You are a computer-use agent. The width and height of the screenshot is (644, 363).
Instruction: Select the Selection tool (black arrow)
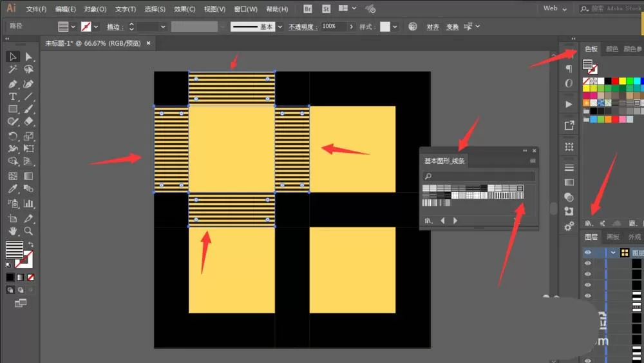(13, 56)
